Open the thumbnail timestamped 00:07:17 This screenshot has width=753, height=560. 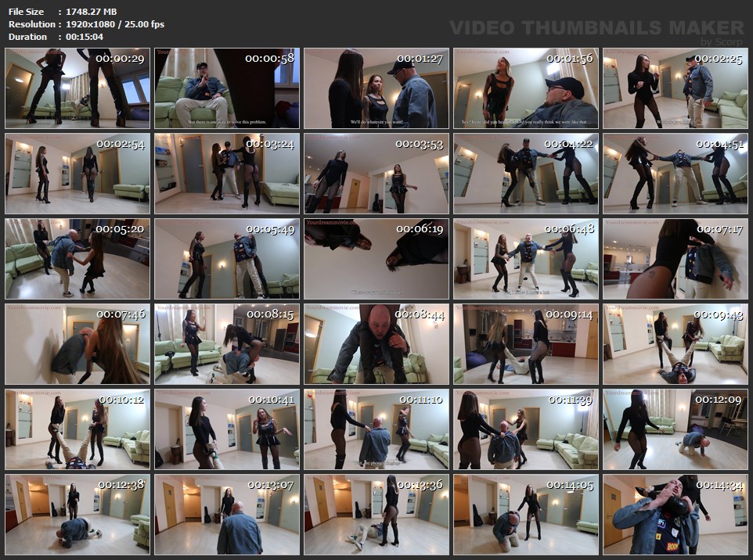coord(676,259)
